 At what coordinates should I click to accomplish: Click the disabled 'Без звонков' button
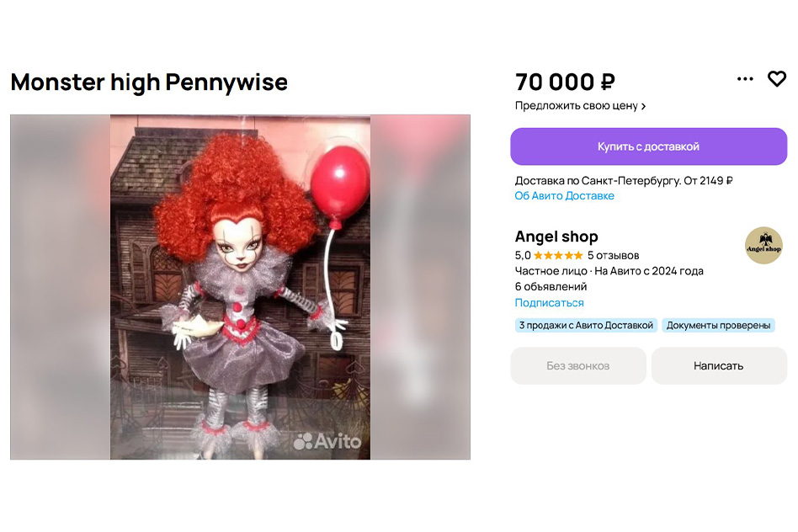(578, 366)
